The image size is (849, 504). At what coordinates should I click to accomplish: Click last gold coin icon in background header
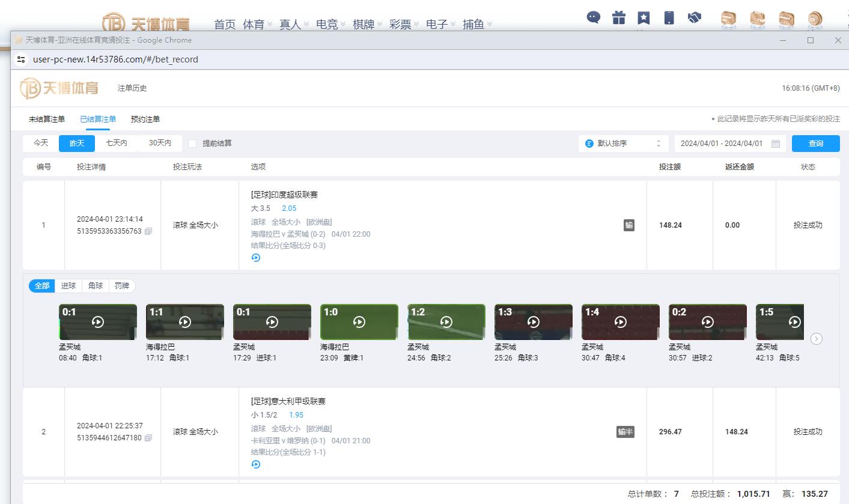point(815,20)
